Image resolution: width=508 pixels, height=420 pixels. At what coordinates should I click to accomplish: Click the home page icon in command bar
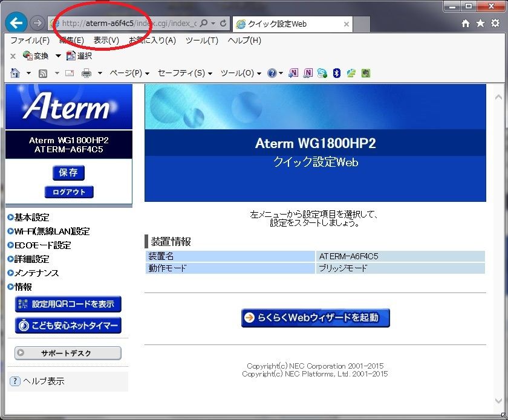[15, 73]
